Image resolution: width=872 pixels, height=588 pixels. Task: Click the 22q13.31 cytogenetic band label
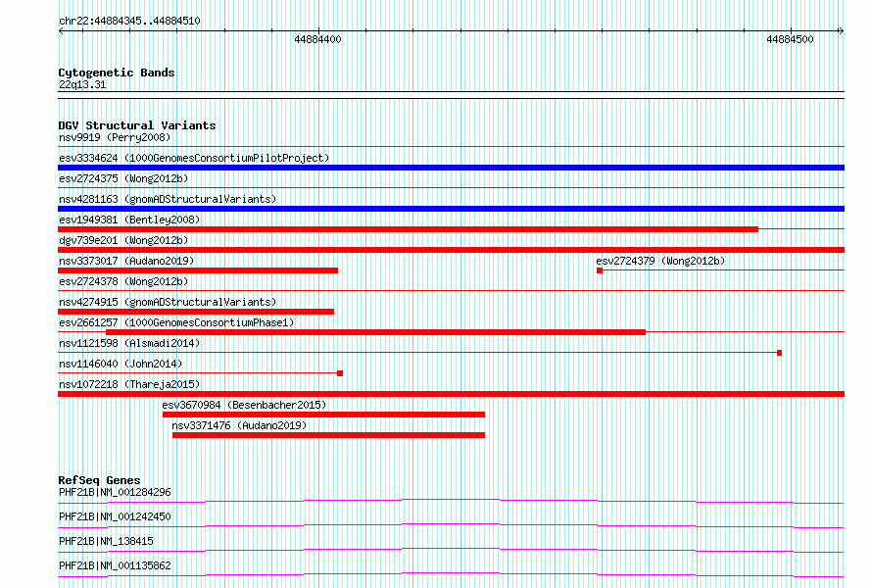pos(82,84)
